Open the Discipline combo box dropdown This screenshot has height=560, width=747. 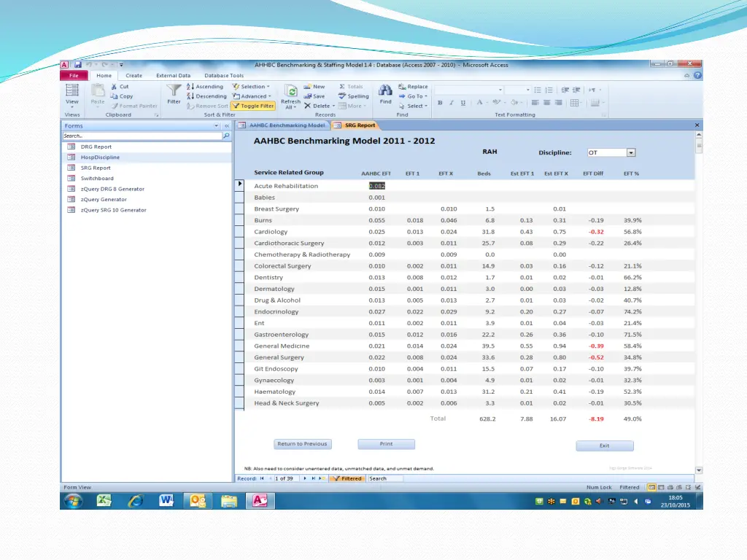pos(631,152)
